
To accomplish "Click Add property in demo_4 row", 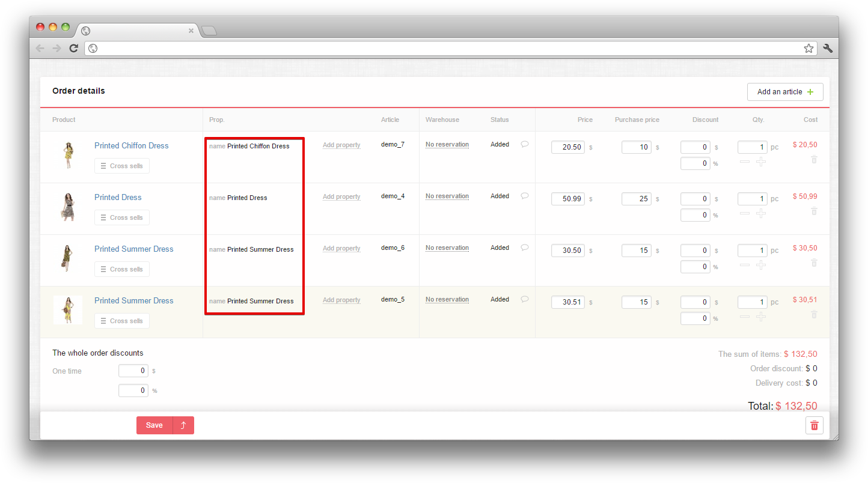I will (x=341, y=196).
